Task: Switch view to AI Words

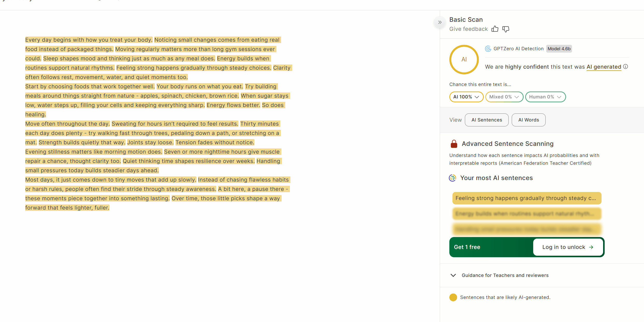Action: coord(529,120)
